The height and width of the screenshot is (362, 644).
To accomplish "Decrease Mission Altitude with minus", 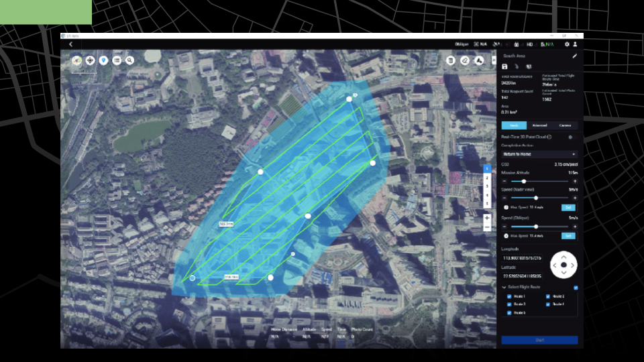I will coord(504,182).
